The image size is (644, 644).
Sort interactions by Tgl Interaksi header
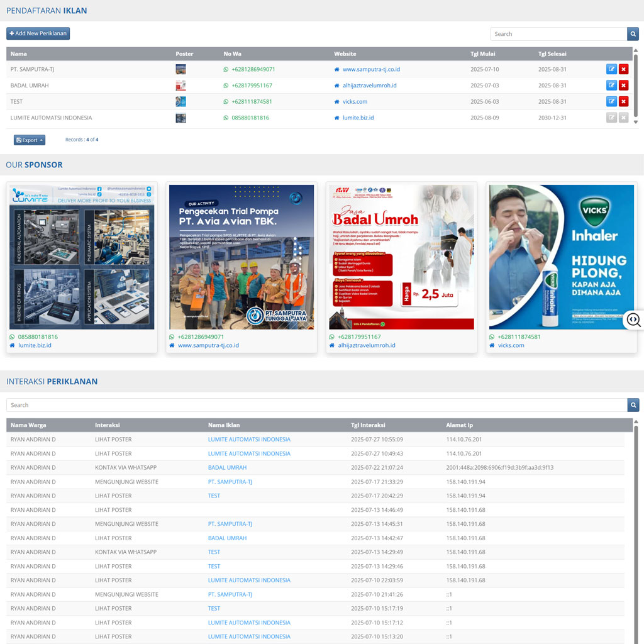point(368,425)
